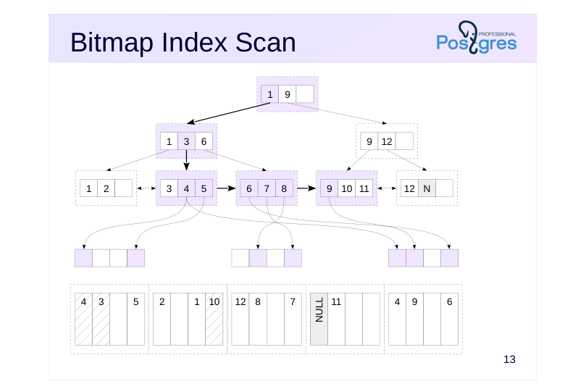Click the "Bitmap Index Scan" slide title
This screenshot has width=586, height=392.
click(183, 43)
